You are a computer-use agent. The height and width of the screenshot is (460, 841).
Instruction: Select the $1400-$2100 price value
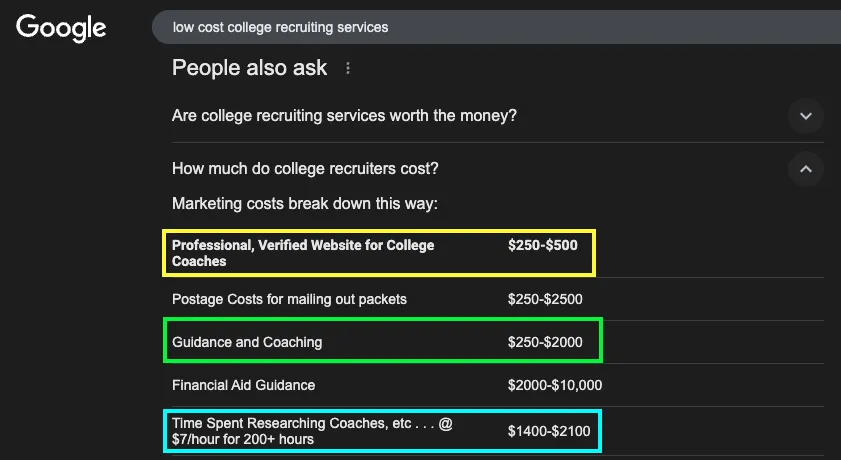549,431
